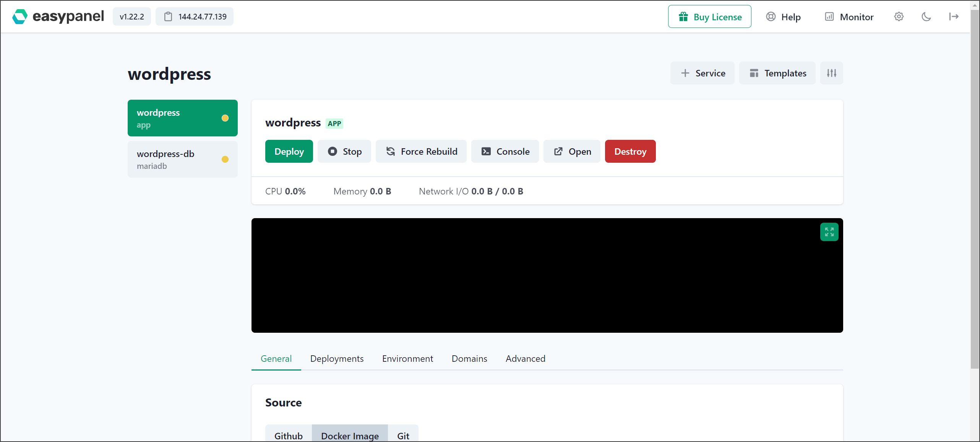
Task: Select the wordpress app service
Action: click(183, 118)
